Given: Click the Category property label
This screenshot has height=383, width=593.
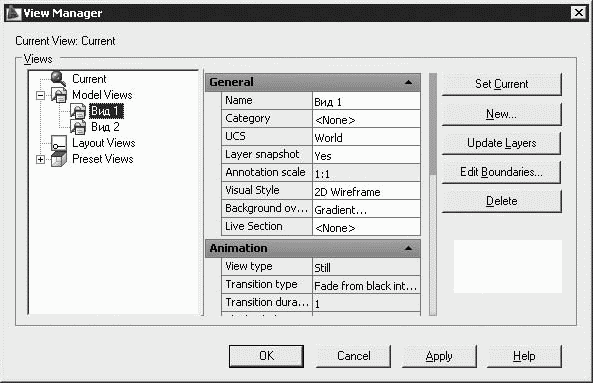Looking at the screenshot, I should [x=248, y=118].
